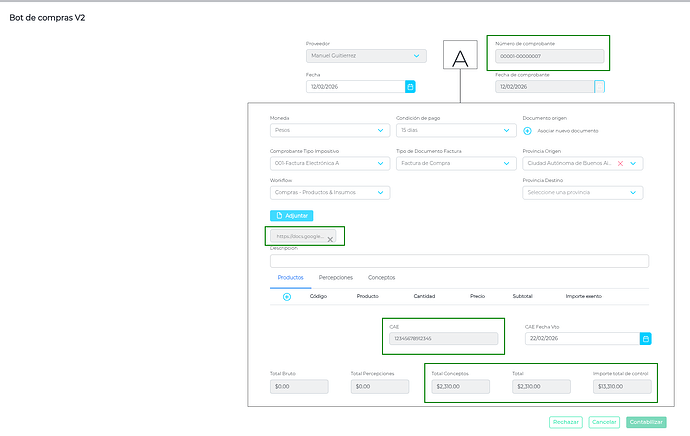Switch to the Percepciones tab
690x436 pixels.
coord(335,276)
